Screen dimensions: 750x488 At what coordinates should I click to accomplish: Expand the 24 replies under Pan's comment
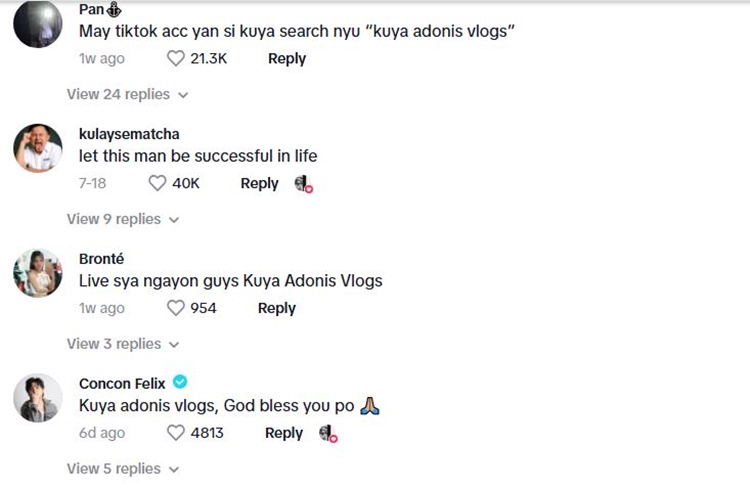click(127, 94)
